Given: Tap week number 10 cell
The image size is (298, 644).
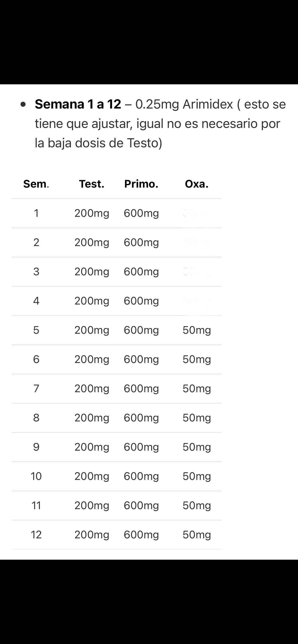Looking at the screenshot, I should tap(36, 476).
